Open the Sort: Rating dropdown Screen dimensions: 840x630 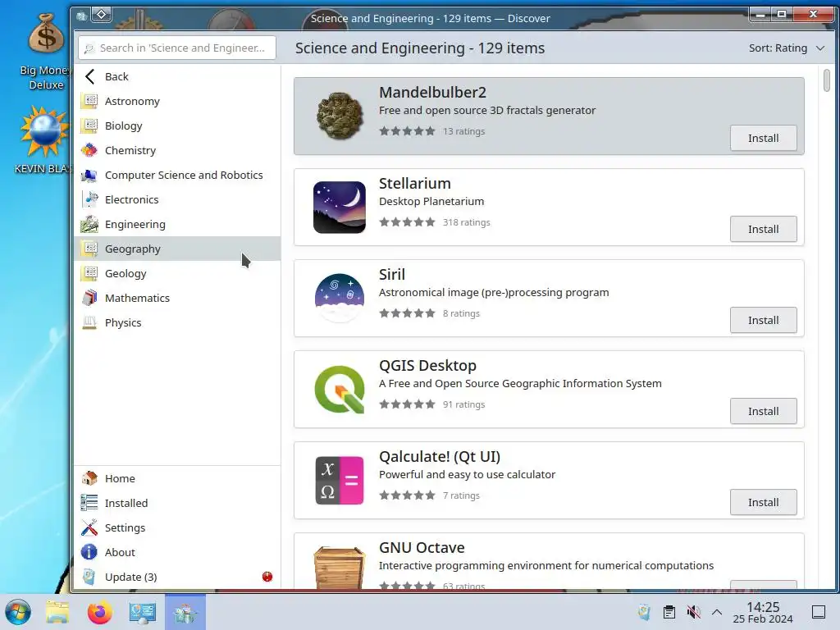point(786,48)
